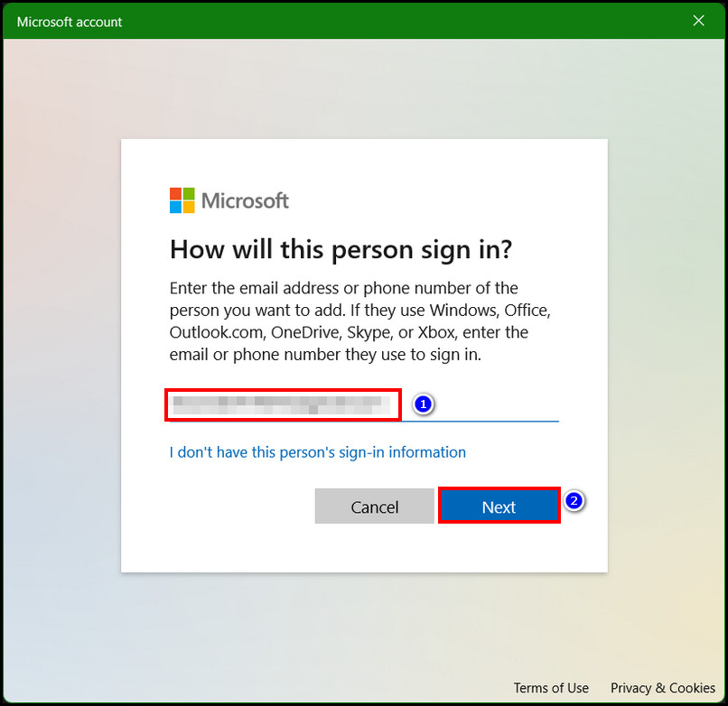The image size is (728, 706).
Task: Open the Terms of Use link
Action: (551, 687)
